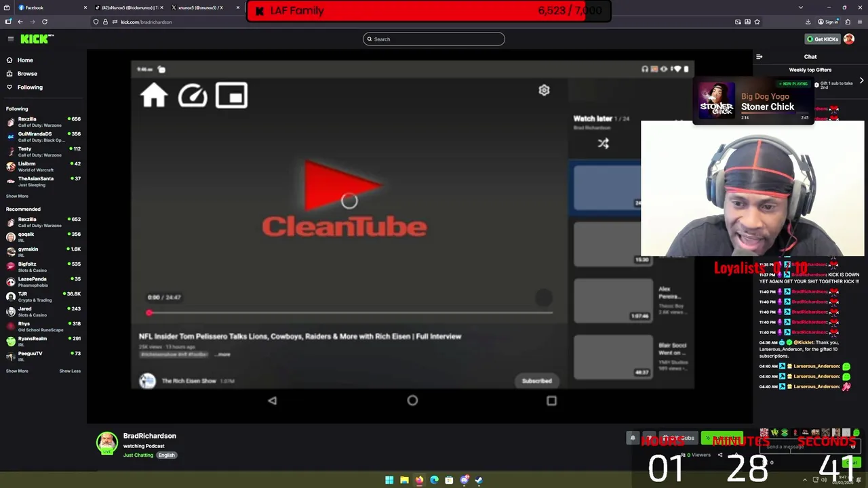Open PeeguuTV recommended channel
The height and width of the screenshot is (488, 868).
click(43, 357)
